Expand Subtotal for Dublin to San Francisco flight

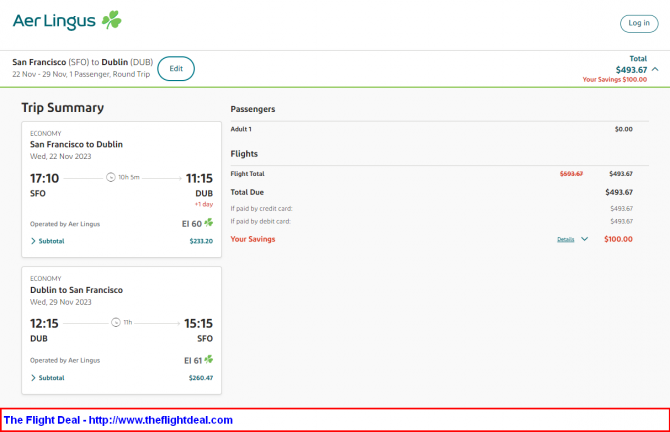coord(47,378)
